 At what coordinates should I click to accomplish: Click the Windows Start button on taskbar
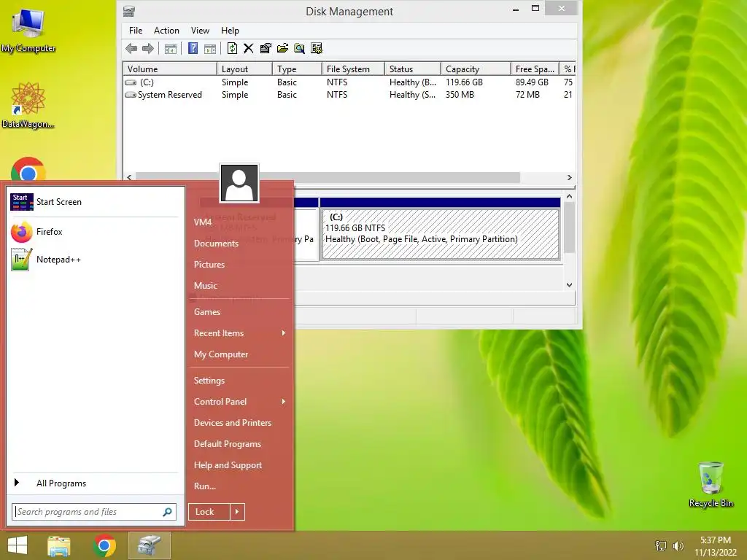(18, 545)
